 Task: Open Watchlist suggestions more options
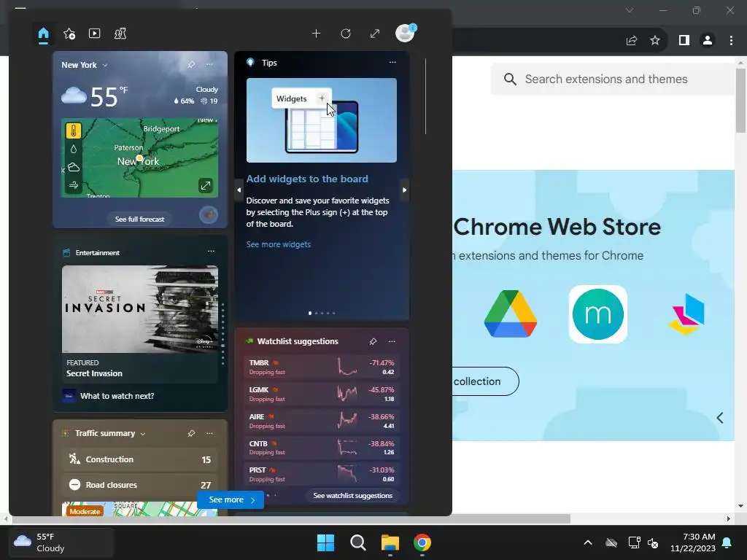click(x=392, y=341)
